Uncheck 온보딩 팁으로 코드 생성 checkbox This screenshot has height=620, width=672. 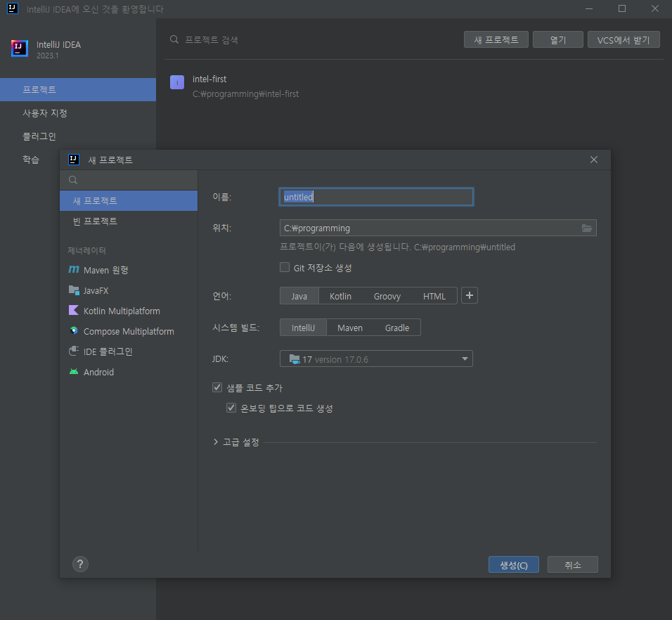(x=231, y=408)
